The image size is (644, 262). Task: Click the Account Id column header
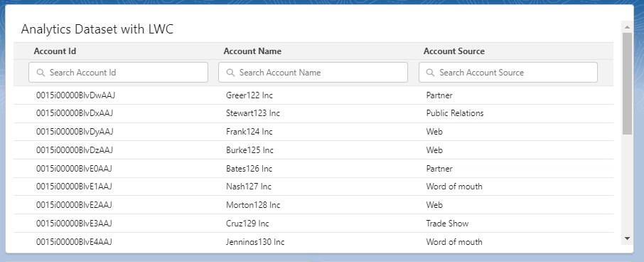coord(55,51)
